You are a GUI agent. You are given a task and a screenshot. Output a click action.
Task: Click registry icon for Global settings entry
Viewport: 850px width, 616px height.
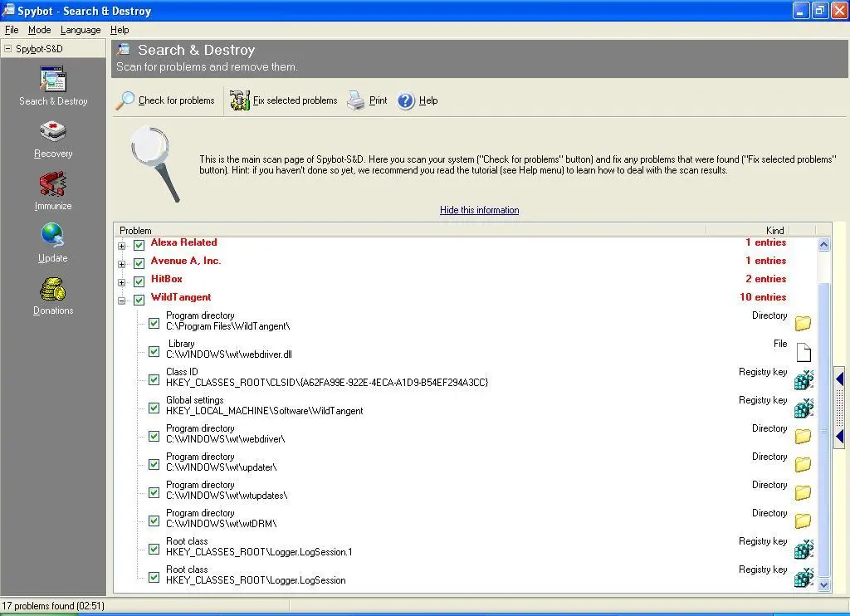coord(804,408)
